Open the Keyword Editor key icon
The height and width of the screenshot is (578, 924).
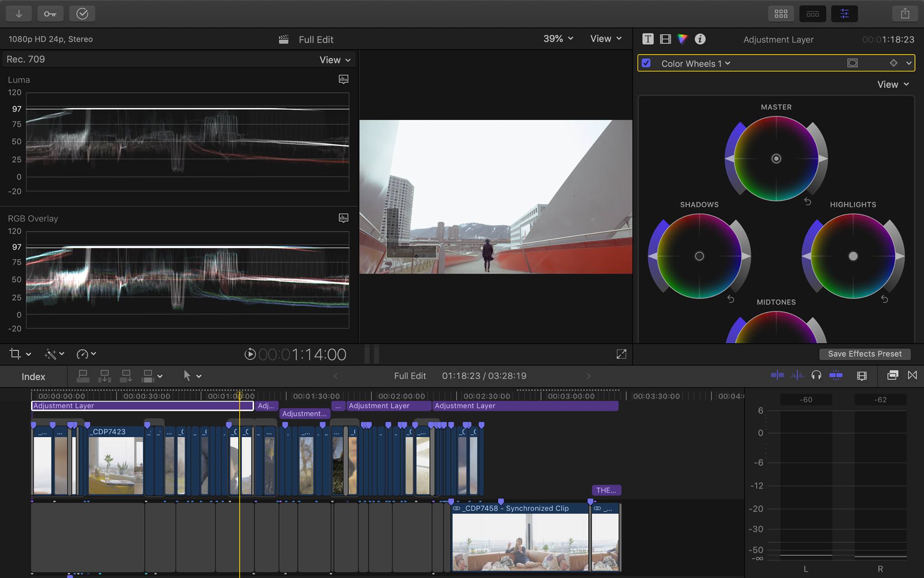point(50,14)
